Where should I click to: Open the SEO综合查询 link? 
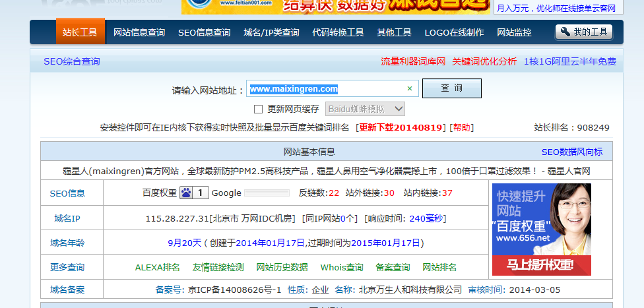tap(72, 61)
